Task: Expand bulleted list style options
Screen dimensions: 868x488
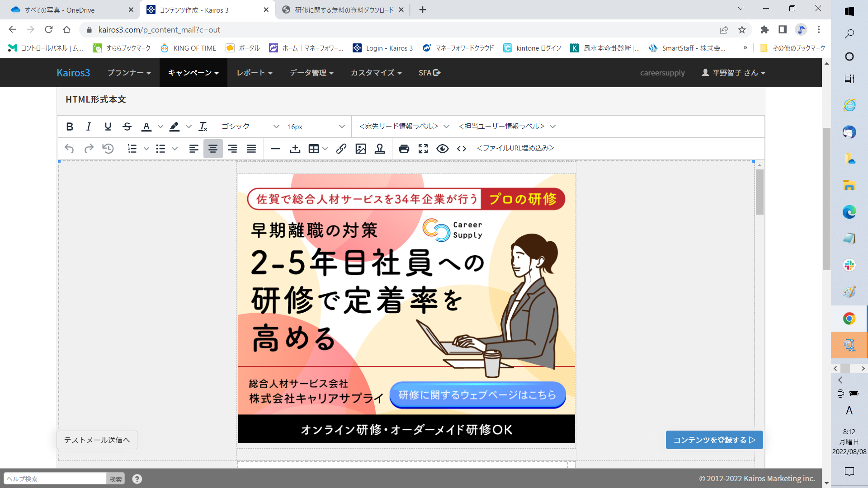Action: click(175, 149)
